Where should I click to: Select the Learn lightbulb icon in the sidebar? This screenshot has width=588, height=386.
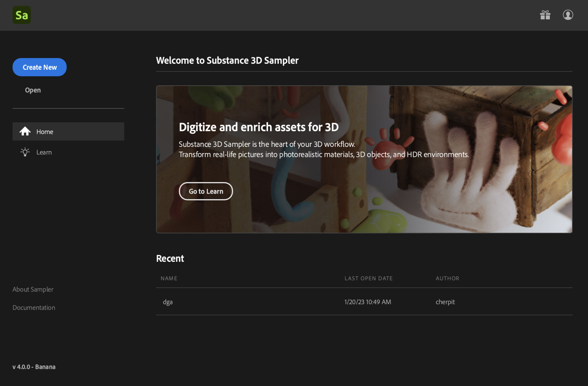tap(25, 152)
